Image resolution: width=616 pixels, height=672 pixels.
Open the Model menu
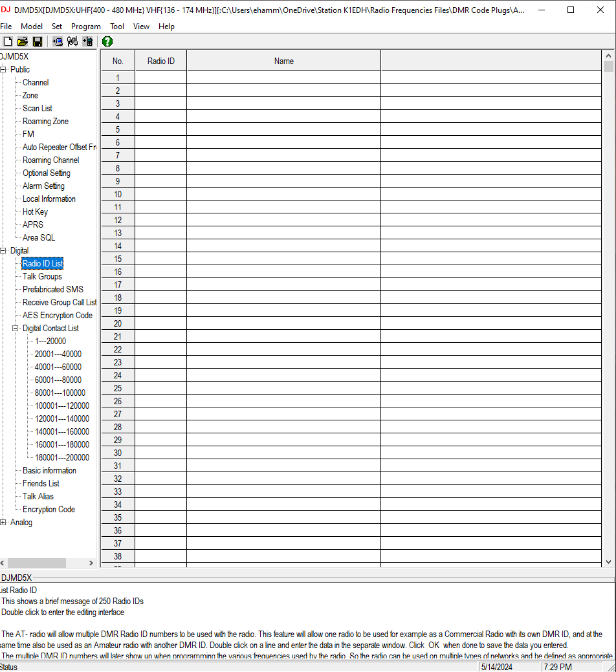click(x=32, y=27)
